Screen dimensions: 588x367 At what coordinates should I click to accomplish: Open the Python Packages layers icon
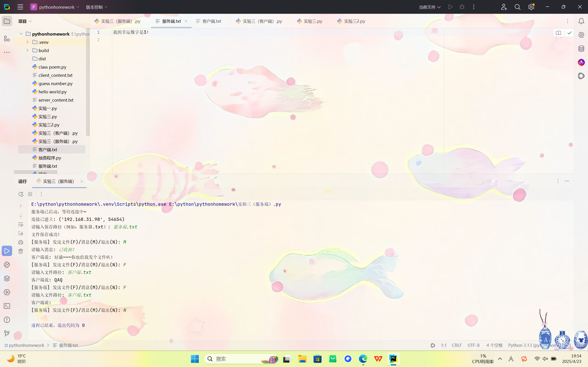[7, 278]
